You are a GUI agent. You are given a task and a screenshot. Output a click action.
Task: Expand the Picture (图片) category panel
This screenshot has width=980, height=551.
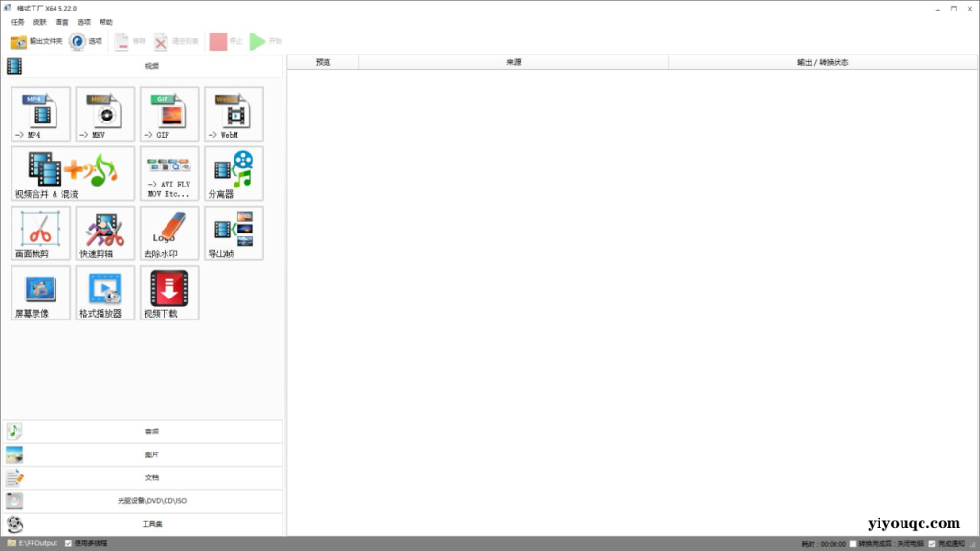point(144,454)
